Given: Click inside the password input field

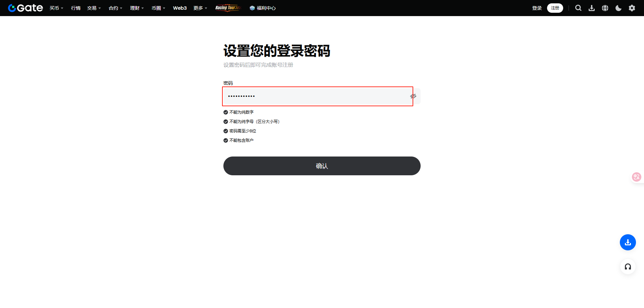Looking at the screenshot, I should pyautogui.click(x=302, y=96).
